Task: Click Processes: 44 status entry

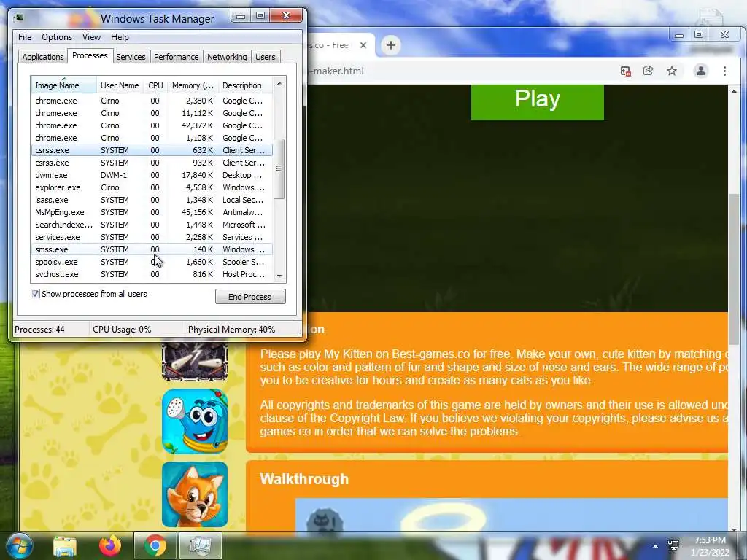Action: [x=39, y=330]
